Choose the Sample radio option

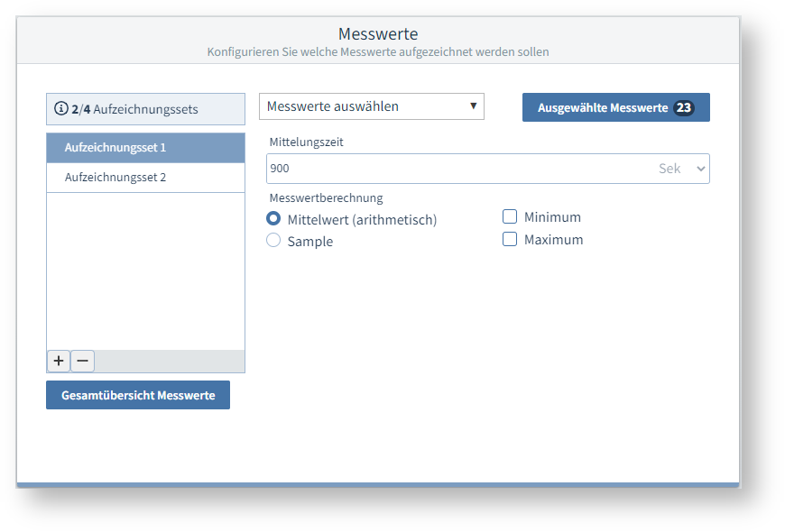click(x=273, y=241)
